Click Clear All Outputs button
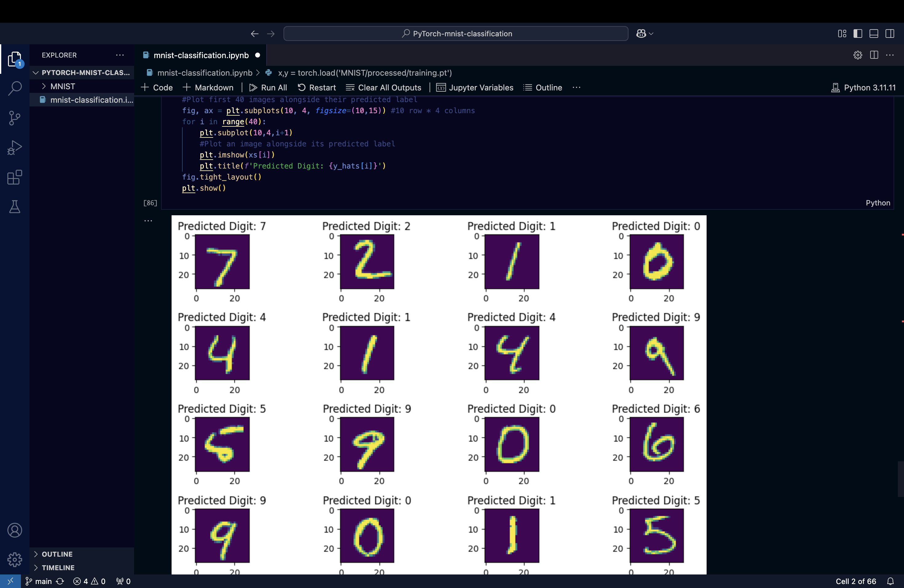Screen dimensions: 904x588 coord(384,87)
